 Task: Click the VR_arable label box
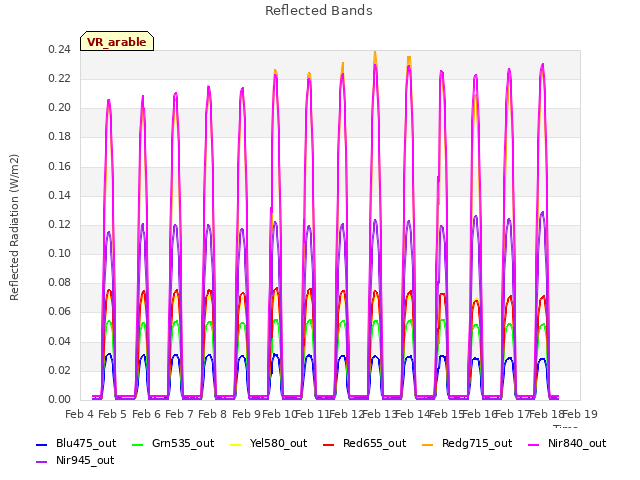point(117,41)
